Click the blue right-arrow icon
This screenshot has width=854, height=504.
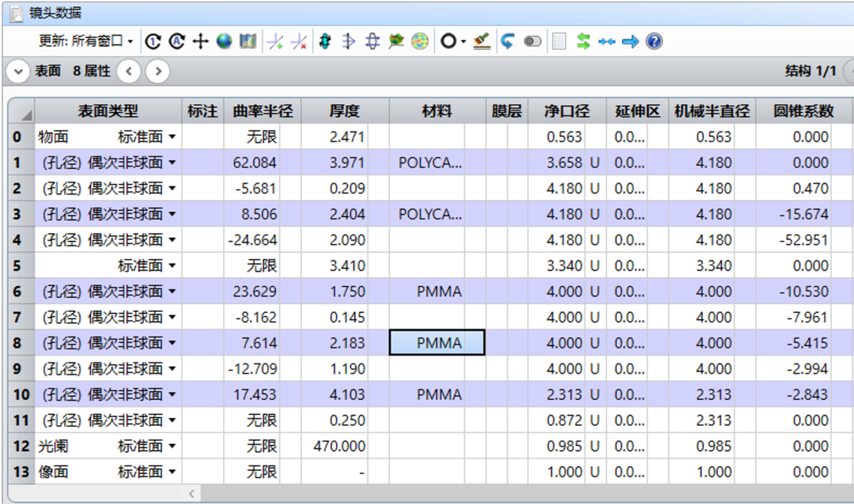tap(630, 41)
